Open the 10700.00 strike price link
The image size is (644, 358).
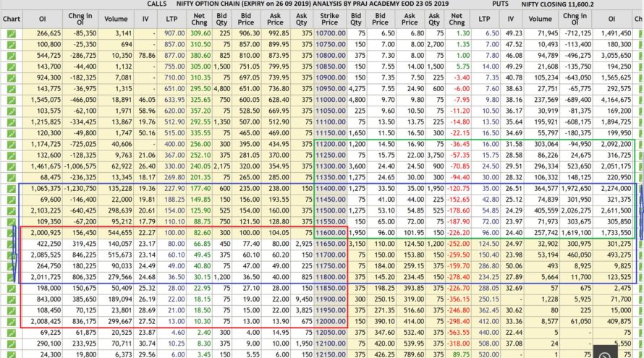pyautogui.click(x=331, y=33)
